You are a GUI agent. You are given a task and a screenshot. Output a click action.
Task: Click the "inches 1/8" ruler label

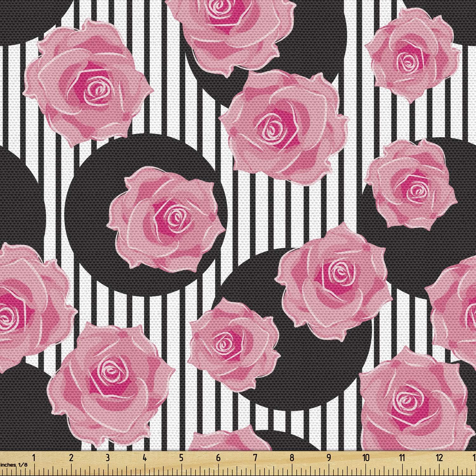coord(14,464)
